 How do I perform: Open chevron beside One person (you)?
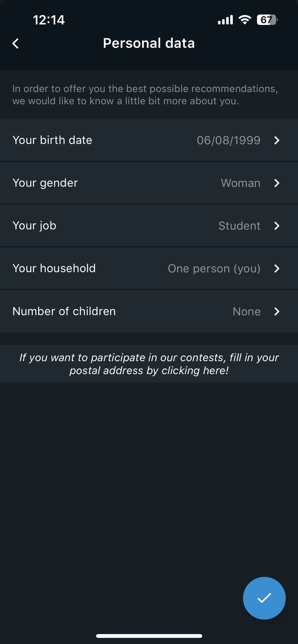277,269
